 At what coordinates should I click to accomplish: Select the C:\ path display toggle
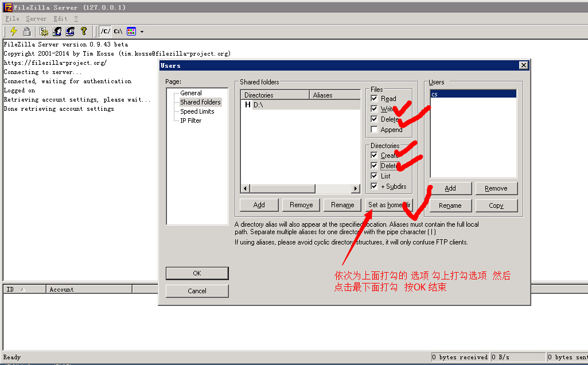pos(118,32)
